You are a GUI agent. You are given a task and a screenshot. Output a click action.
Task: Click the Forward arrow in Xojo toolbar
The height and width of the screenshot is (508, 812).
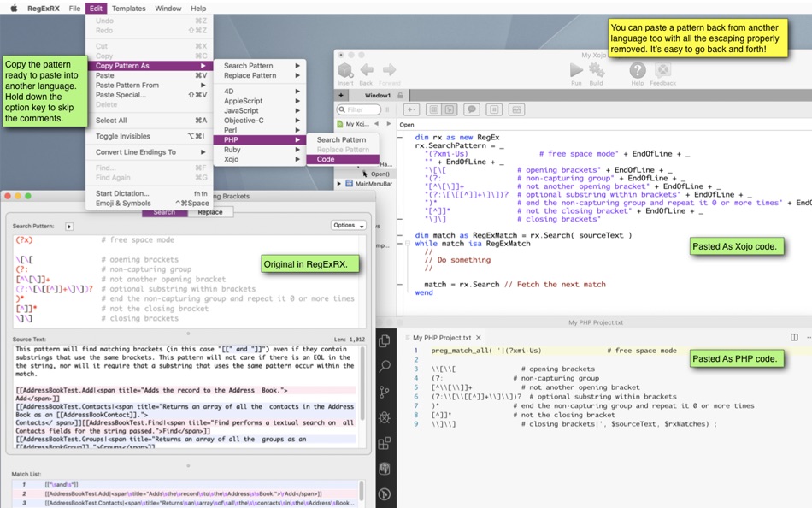389,70
